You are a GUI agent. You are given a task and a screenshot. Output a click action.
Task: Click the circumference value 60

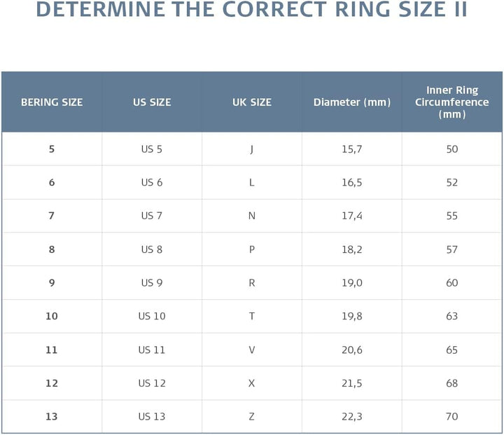[451, 283]
